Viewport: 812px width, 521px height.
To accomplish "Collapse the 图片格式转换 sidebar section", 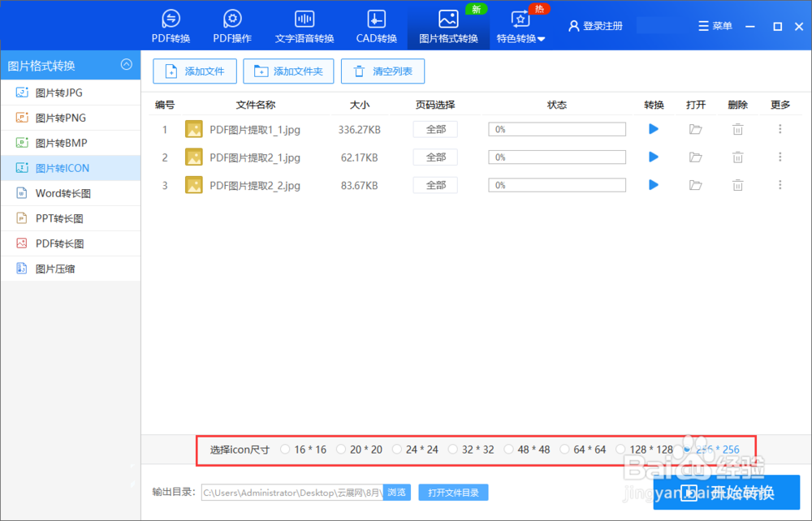I will tap(127, 65).
